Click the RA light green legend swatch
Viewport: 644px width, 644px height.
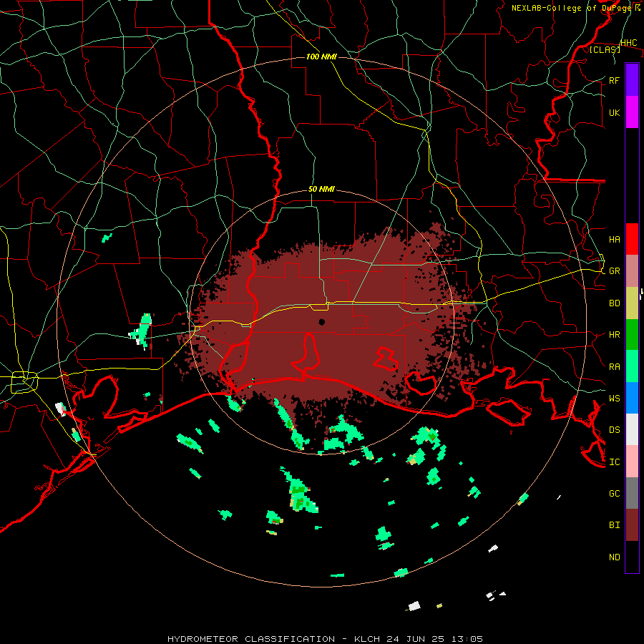[x=632, y=366]
